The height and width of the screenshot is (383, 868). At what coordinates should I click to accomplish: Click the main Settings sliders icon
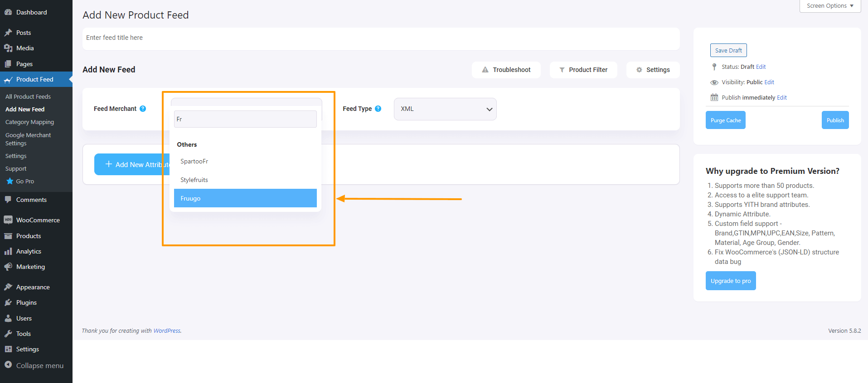pos(8,349)
